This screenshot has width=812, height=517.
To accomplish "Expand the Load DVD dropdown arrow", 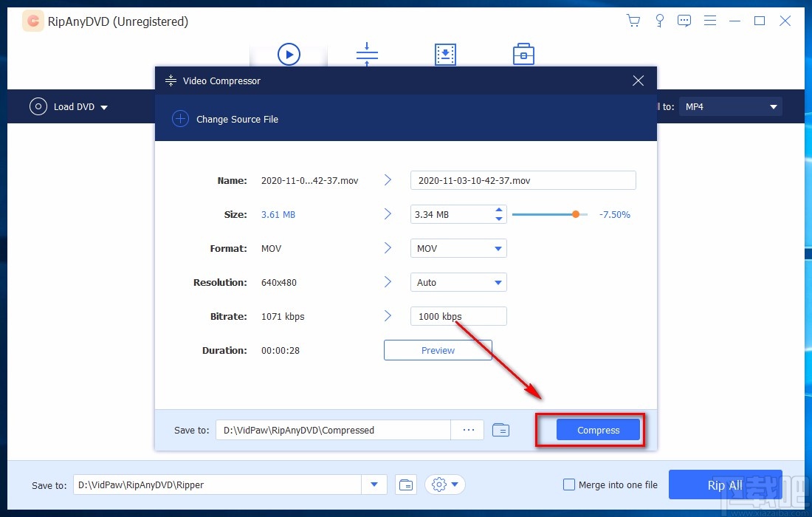I will click(x=104, y=107).
